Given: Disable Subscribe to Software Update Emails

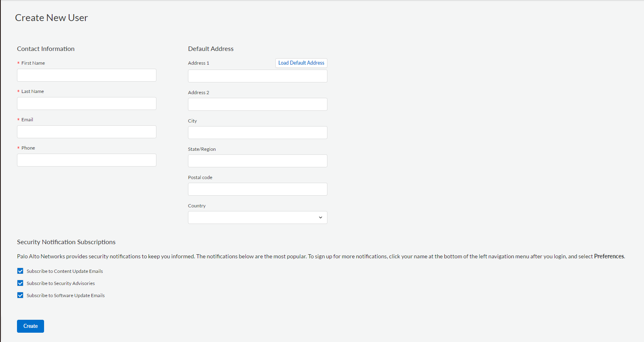Looking at the screenshot, I should pos(20,296).
